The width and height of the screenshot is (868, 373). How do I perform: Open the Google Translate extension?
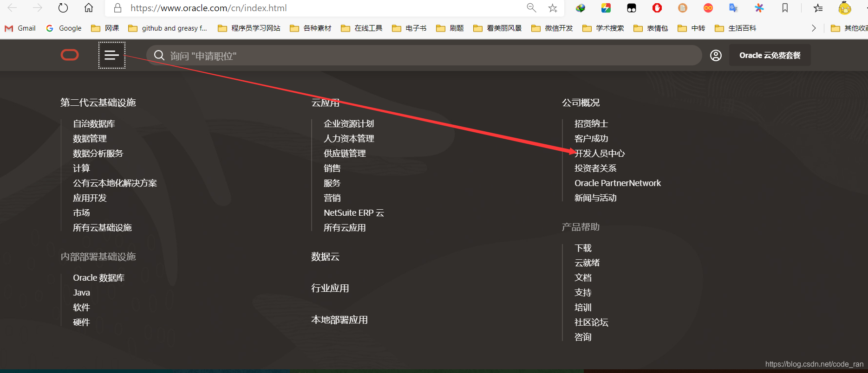pos(733,8)
